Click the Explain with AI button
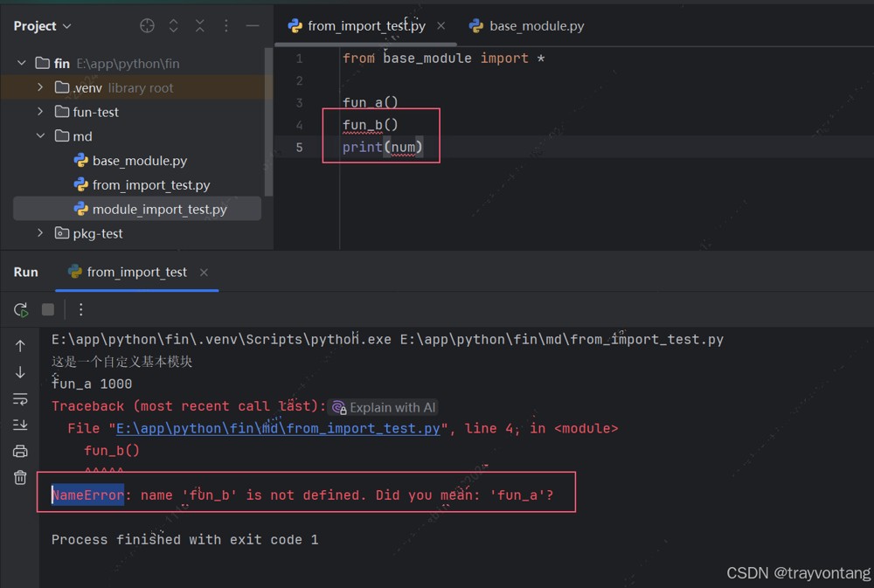 [384, 407]
